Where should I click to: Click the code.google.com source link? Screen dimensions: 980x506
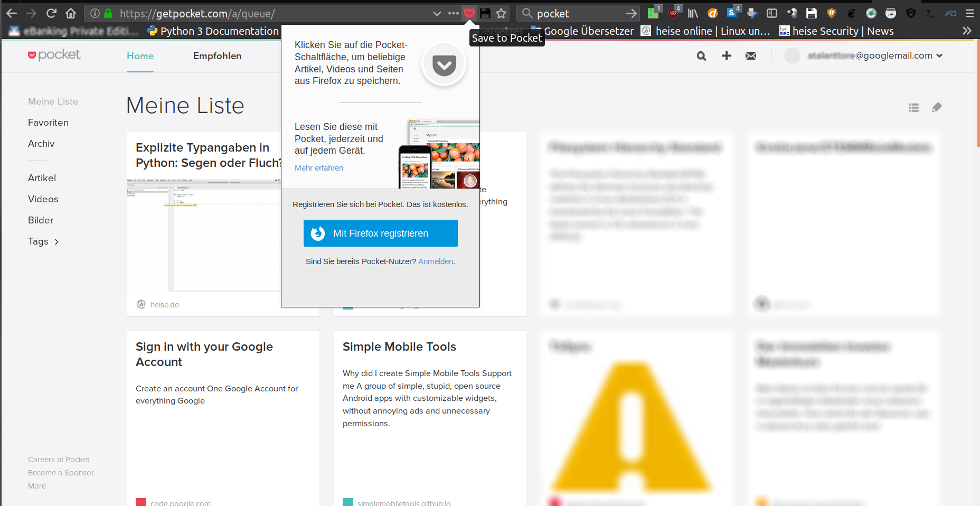(181, 503)
